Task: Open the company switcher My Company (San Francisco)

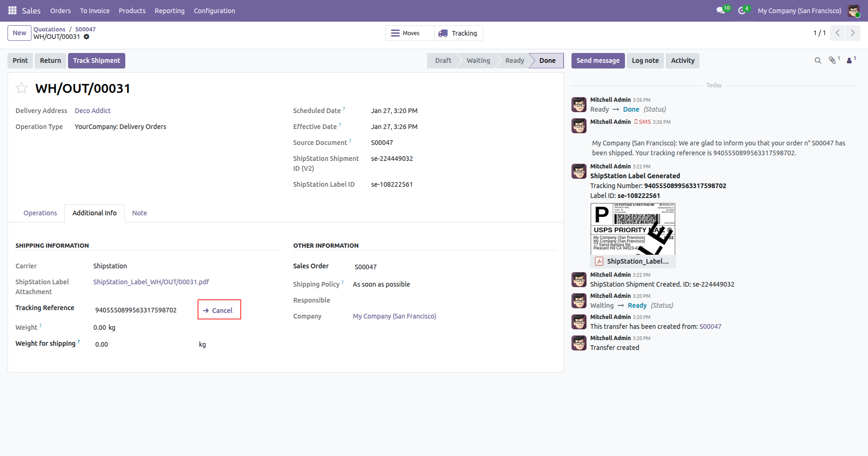Action: click(799, 11)
